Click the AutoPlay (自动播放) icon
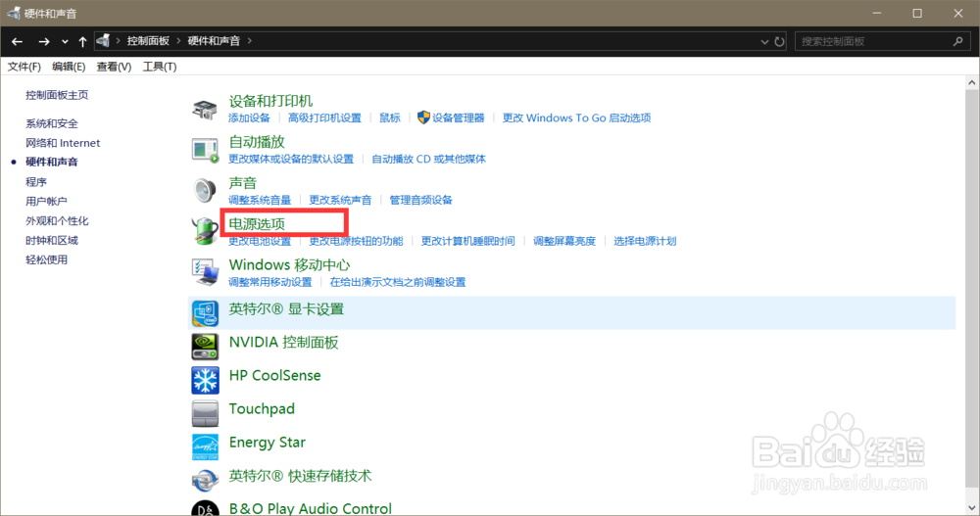This screenshot has width=980, height=516. [205, 151]
